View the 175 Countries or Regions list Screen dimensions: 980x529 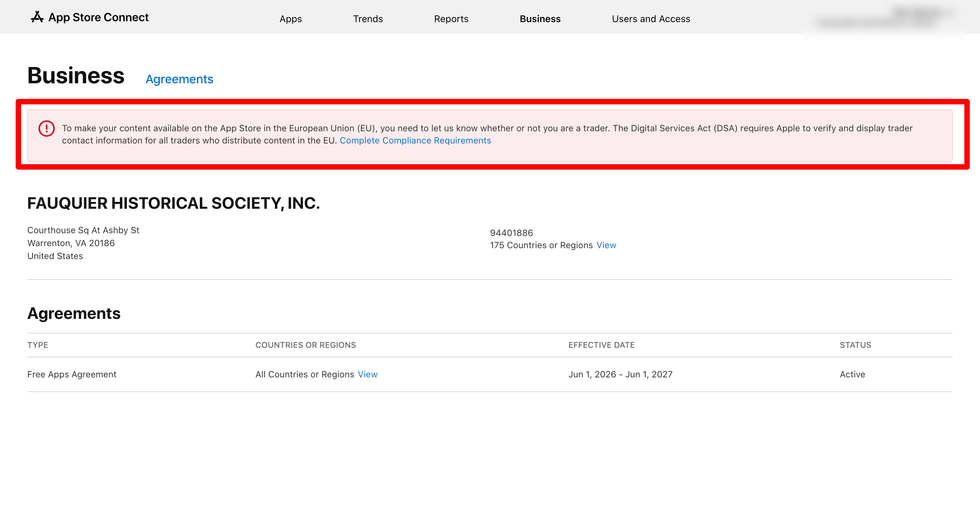(x=606, y=245)
